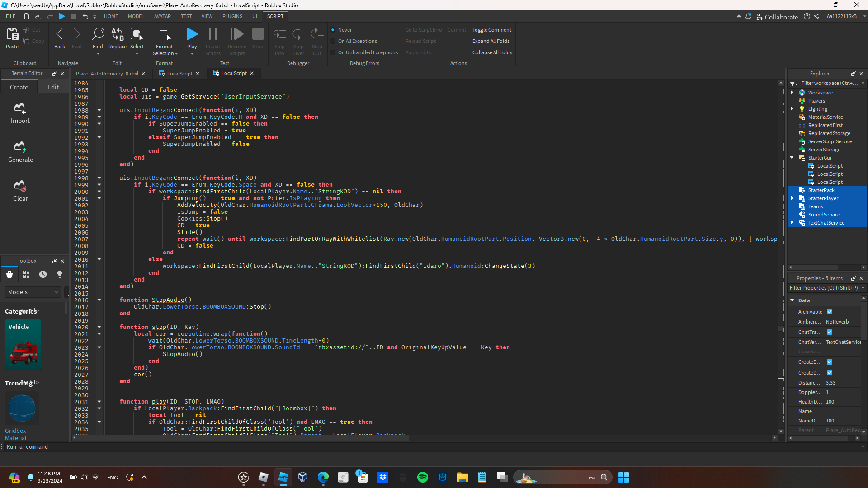Open the PLUGINS ribbon tab
868x488 pixels.
(232, 16)
